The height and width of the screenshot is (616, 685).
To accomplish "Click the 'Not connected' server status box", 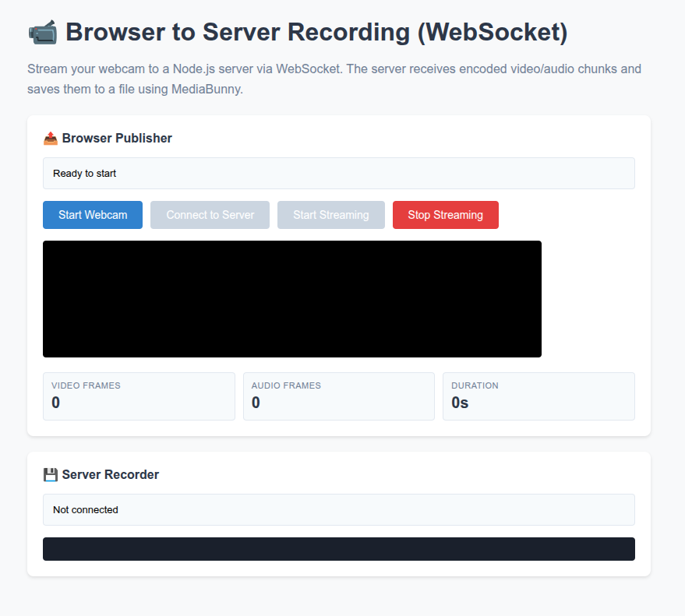I will (338, 509).
